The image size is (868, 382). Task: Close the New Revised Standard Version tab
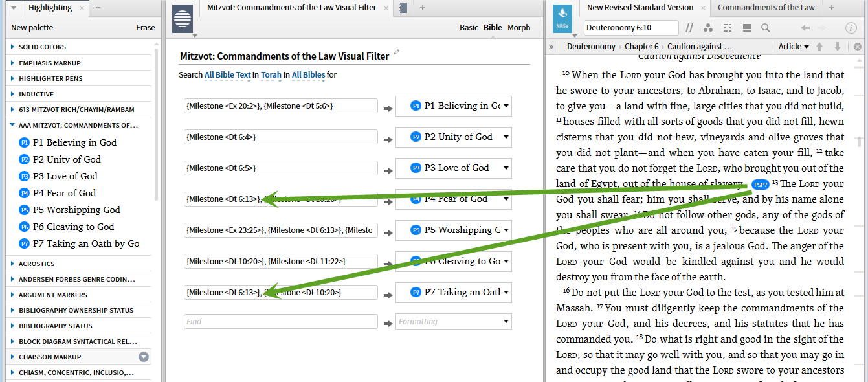pyautogui.click(x=702, y=8)
